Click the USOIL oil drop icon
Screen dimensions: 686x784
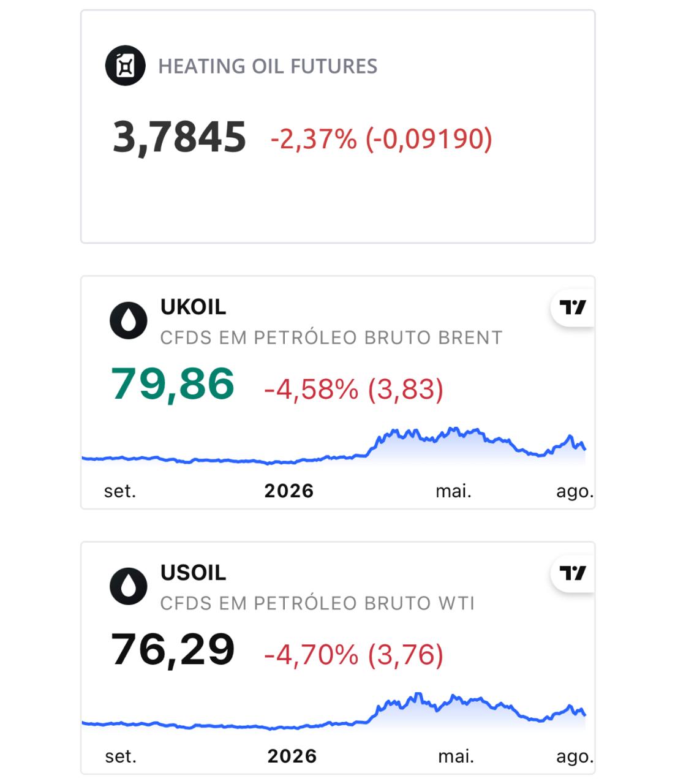point(129,586)
